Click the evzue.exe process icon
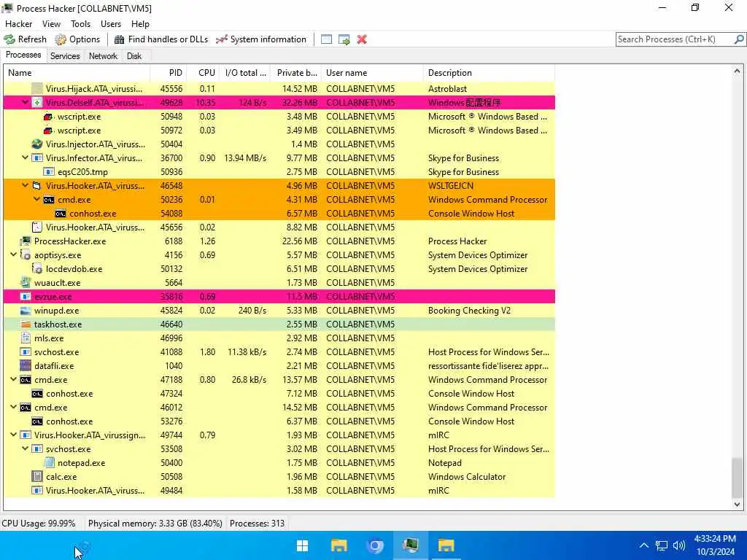Image resolution: width=747 pixels, height=560 pixels. [26, 297]
